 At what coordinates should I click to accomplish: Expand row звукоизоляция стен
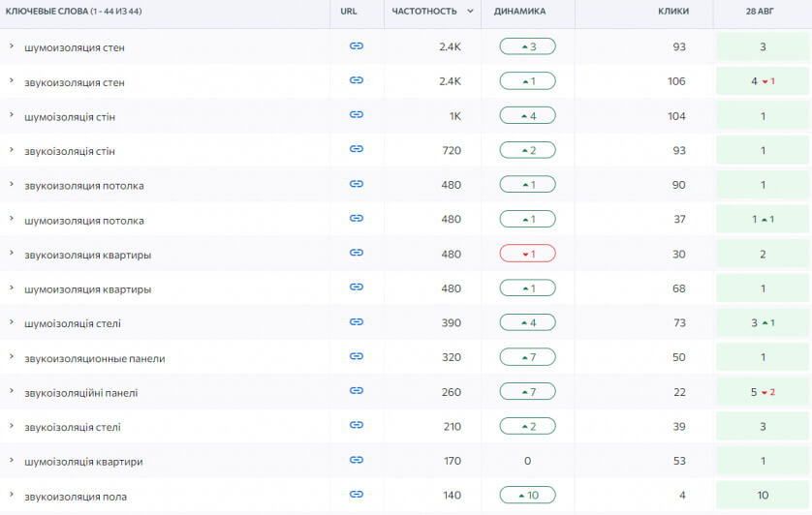pyautogui.click(x=11, y=80)
